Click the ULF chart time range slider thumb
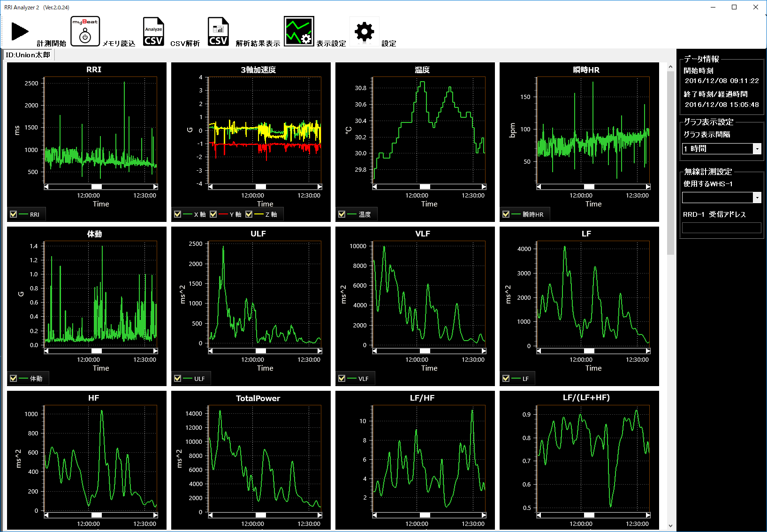The height and width of the screenshot is (532, 767). point(261,351)
